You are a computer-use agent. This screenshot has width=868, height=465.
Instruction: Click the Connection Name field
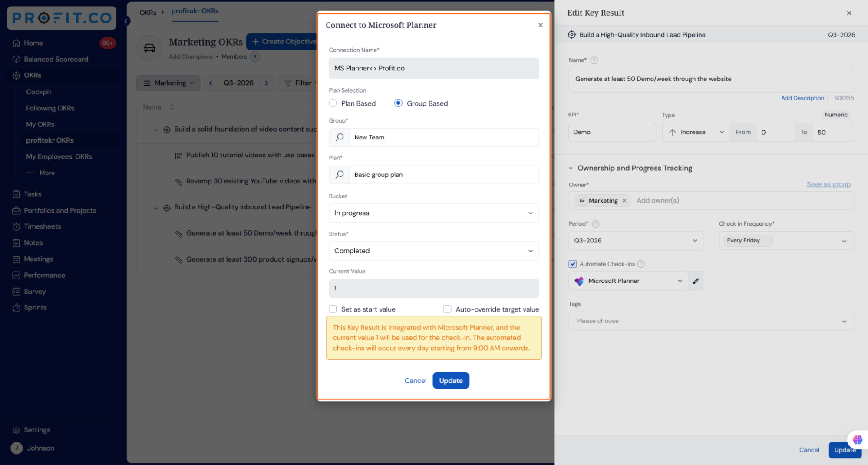[434, 68]
